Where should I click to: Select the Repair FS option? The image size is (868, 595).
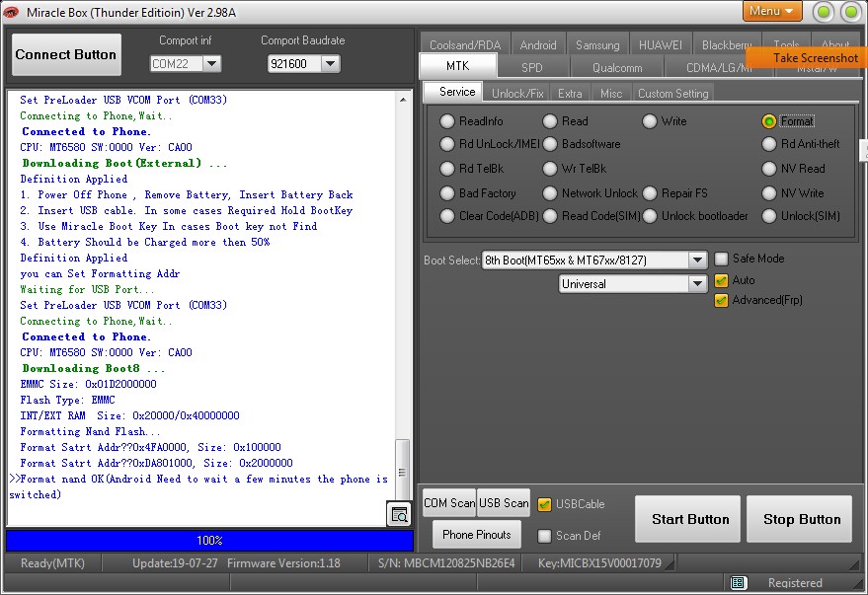(650, 193)
